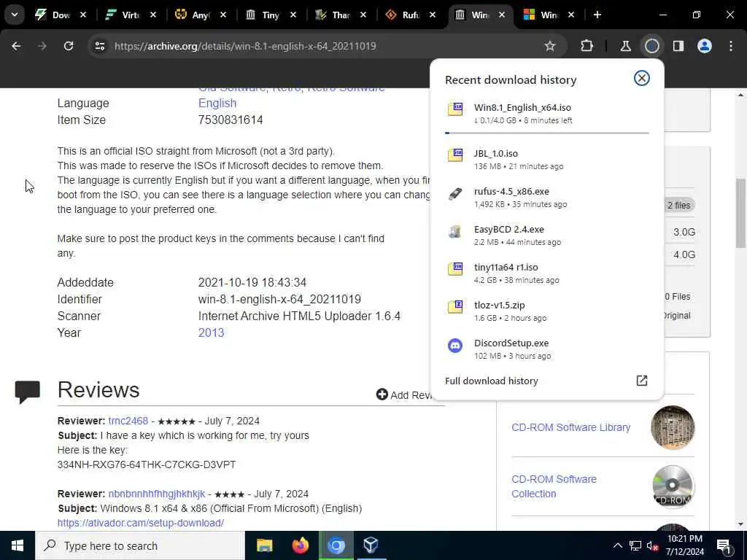Open Chrome Labs flask icon
The image size is (747, 560).
625,46
